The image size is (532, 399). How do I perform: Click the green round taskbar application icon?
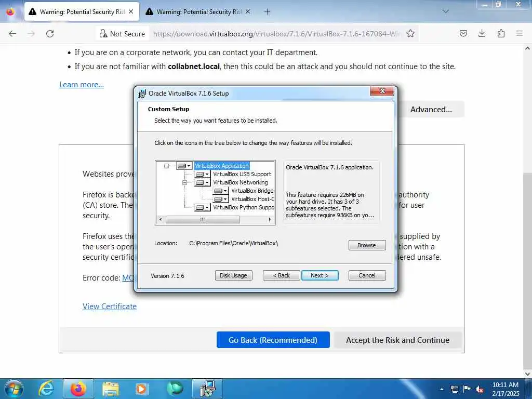[x=175, y=389]
